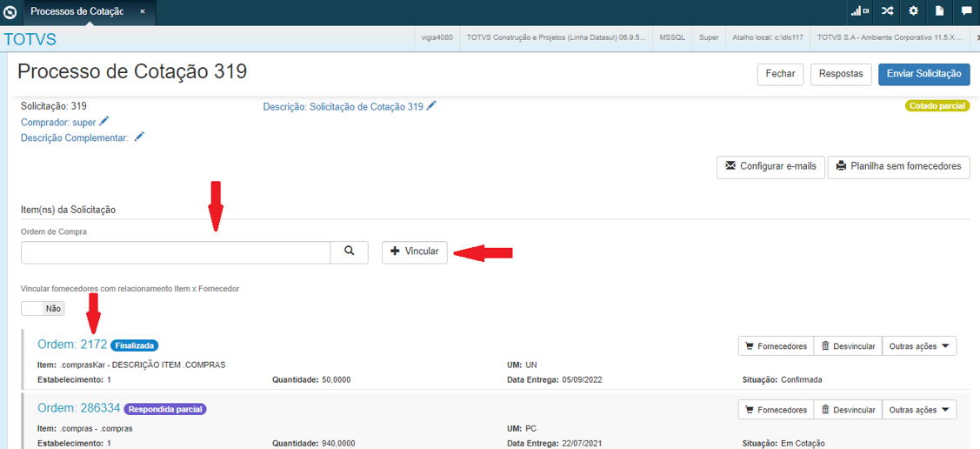980x449 pixels.
Task: Click Situação Confirmada value
Action: (x=802, y=379)
